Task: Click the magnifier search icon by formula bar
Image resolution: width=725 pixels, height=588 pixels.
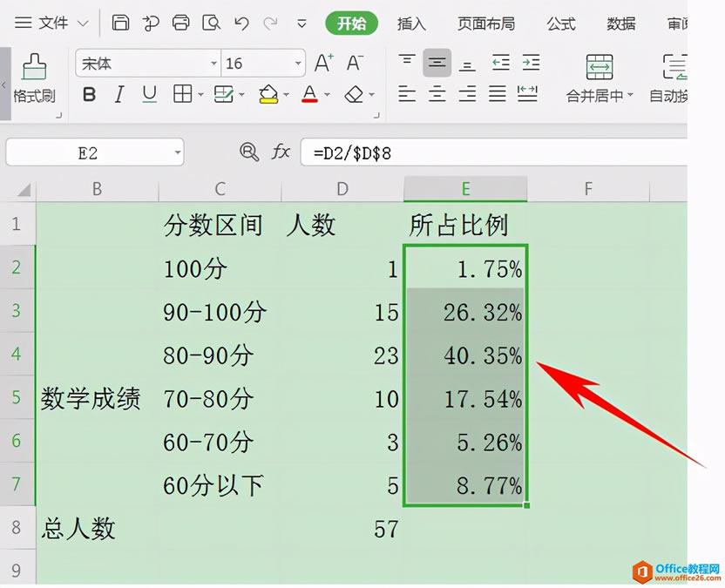Action: pyautogui.click(x=249, y=152)
